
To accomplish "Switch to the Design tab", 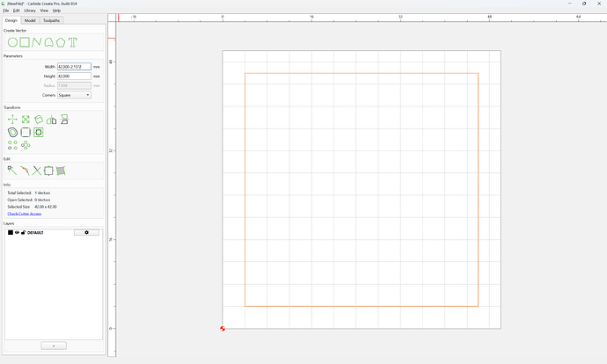I will click(11, 20).
